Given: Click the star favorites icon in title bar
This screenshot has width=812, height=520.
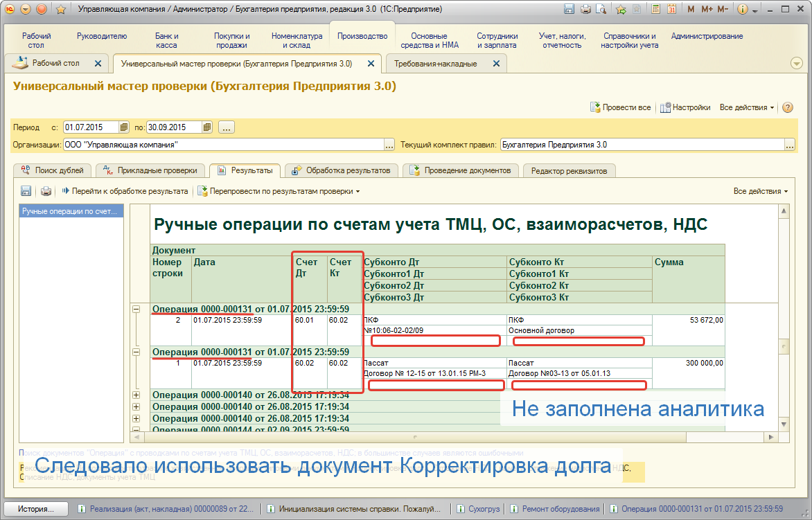Looking at the screenshot, I should pyautogui.click(x=60, y=9).
